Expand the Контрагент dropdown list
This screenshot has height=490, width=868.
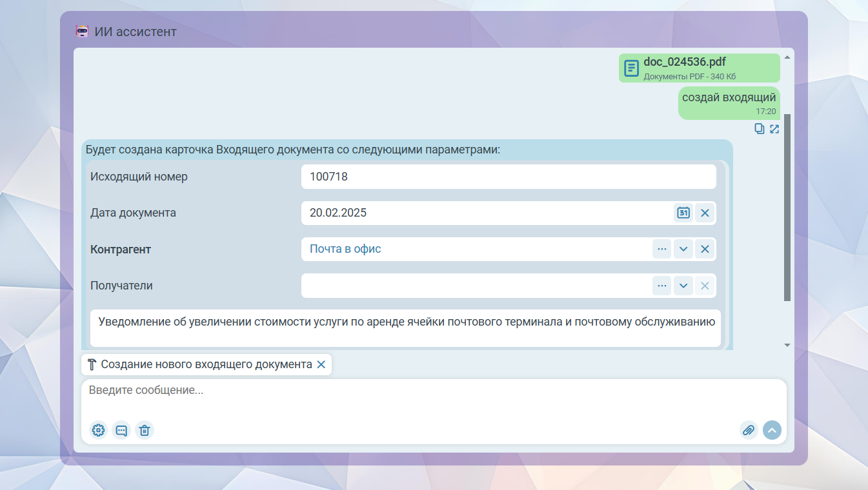683,249
